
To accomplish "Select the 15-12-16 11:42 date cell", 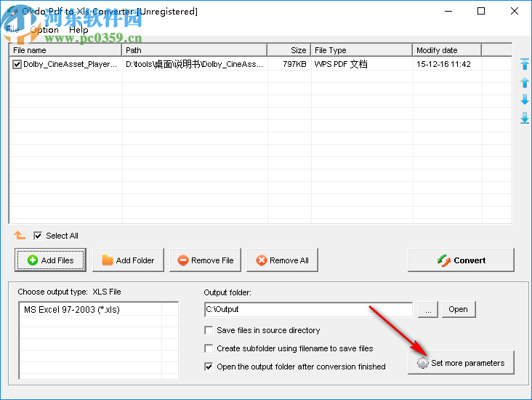I will [x=443, y=64].
